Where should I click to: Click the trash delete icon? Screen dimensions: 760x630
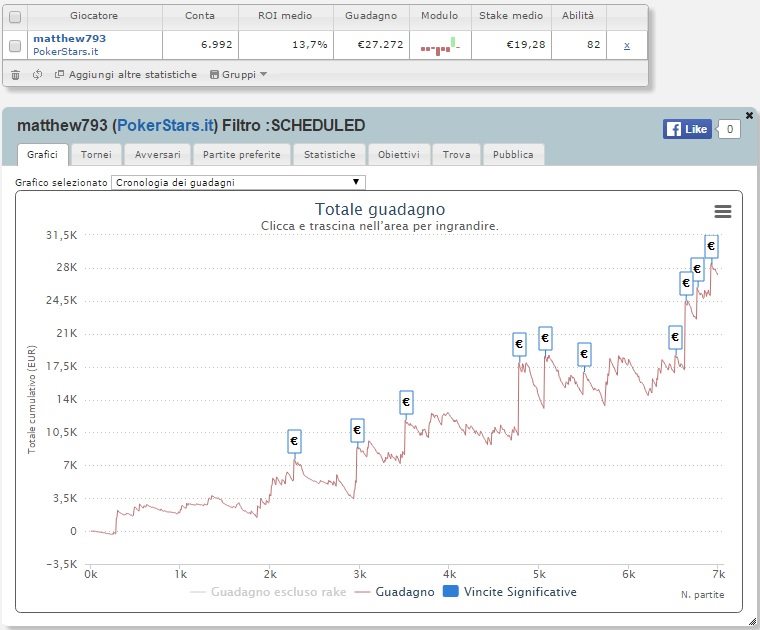tap(16, 75)
